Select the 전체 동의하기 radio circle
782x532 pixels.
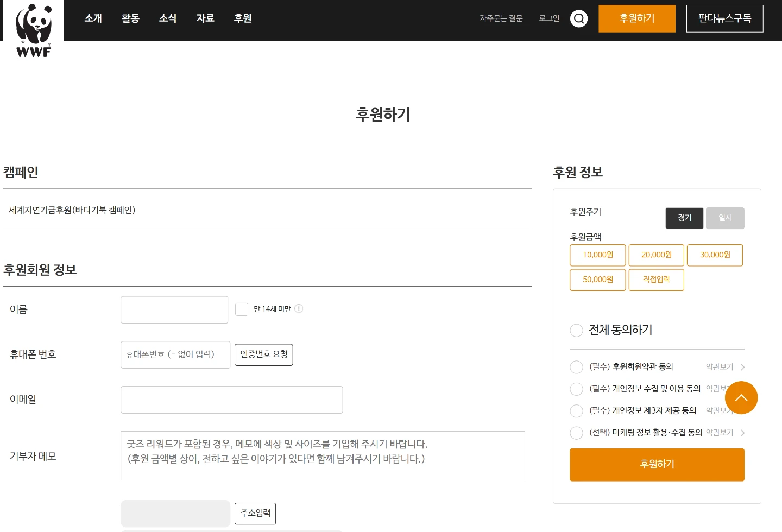point(576,330)
